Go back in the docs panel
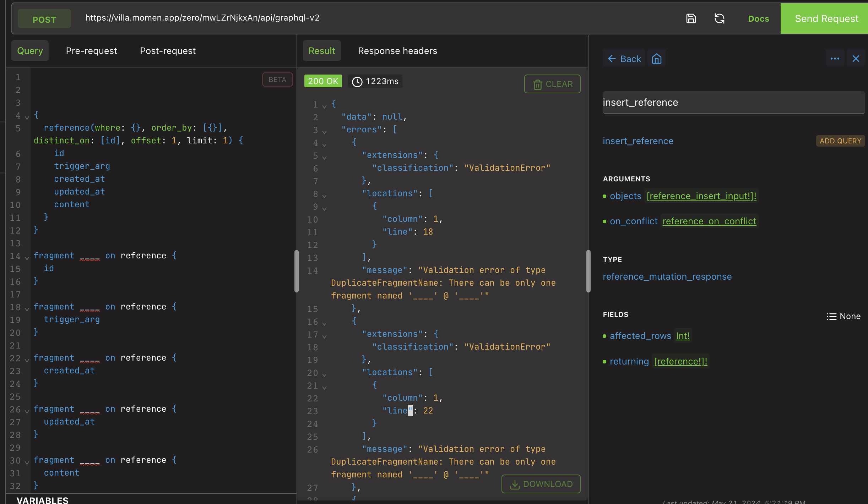This screenshot has width=868, height=504. click(624, 59)
